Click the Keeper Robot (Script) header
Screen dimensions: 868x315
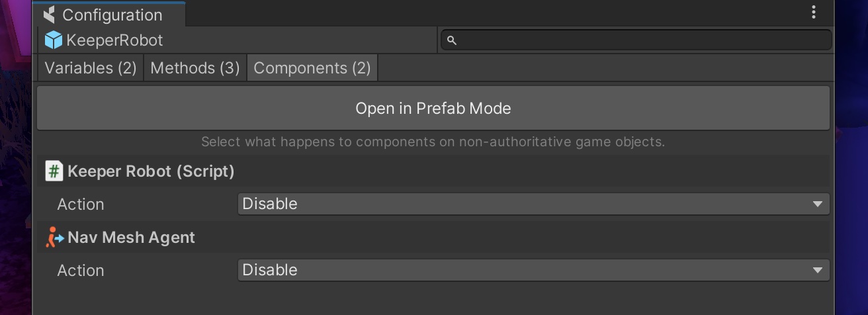[151, 171]
